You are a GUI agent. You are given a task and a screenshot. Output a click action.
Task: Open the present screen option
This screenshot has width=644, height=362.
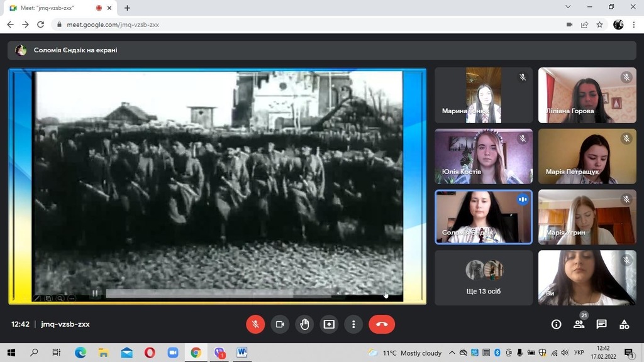(329, 324)
